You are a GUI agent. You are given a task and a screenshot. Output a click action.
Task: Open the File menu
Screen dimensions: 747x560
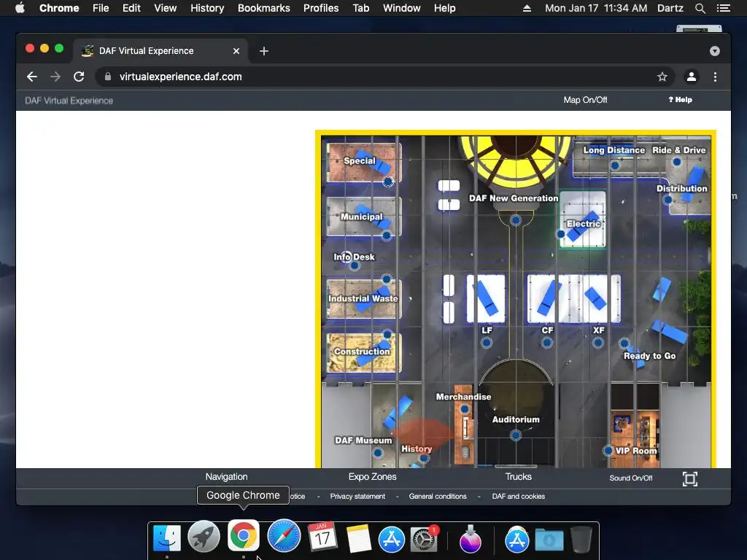click(x=101, y=8)
